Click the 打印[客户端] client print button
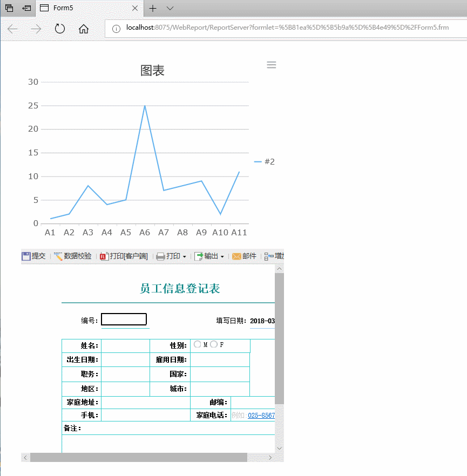467x476 pixels. pyautogui.click(x=124, y=256)
